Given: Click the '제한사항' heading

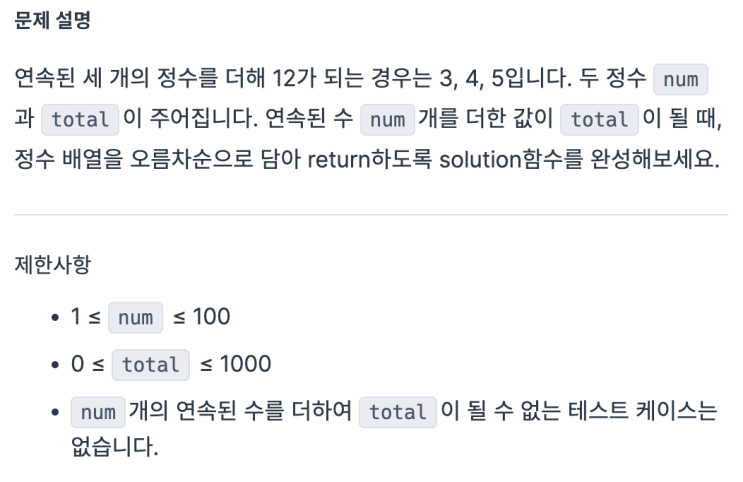Looking at the screenshot, I should pyautogui.click(x=52, y=264).
